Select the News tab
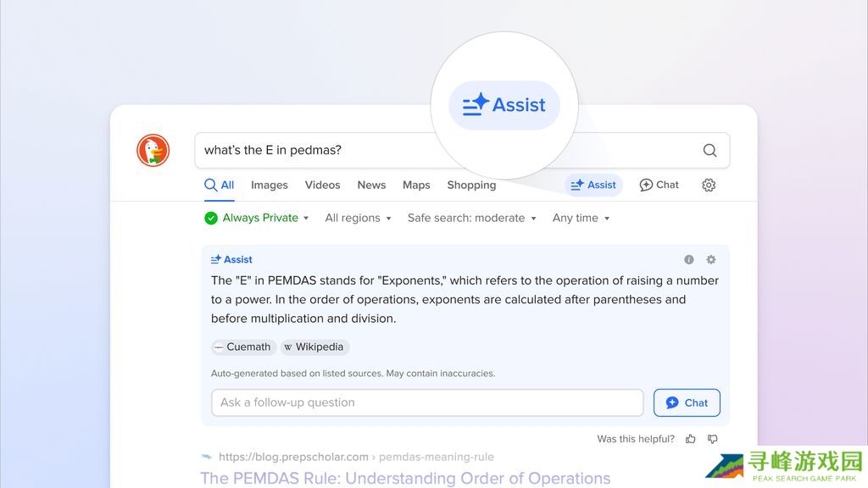Viewport: 868px width, 488px height. tap(371, 185)
